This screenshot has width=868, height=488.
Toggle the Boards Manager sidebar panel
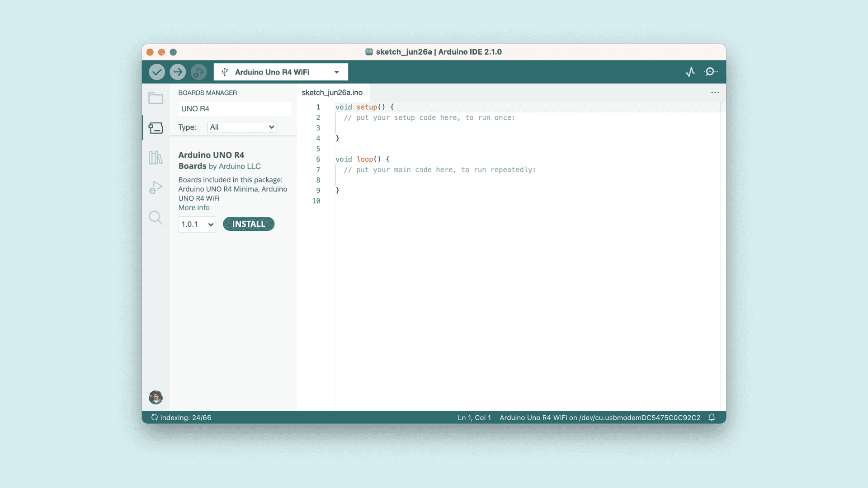[x=156, y=128]
